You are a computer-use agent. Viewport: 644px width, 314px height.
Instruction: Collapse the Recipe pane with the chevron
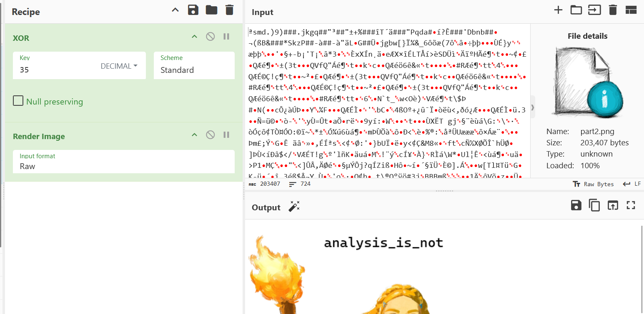(x=175, y=10)
